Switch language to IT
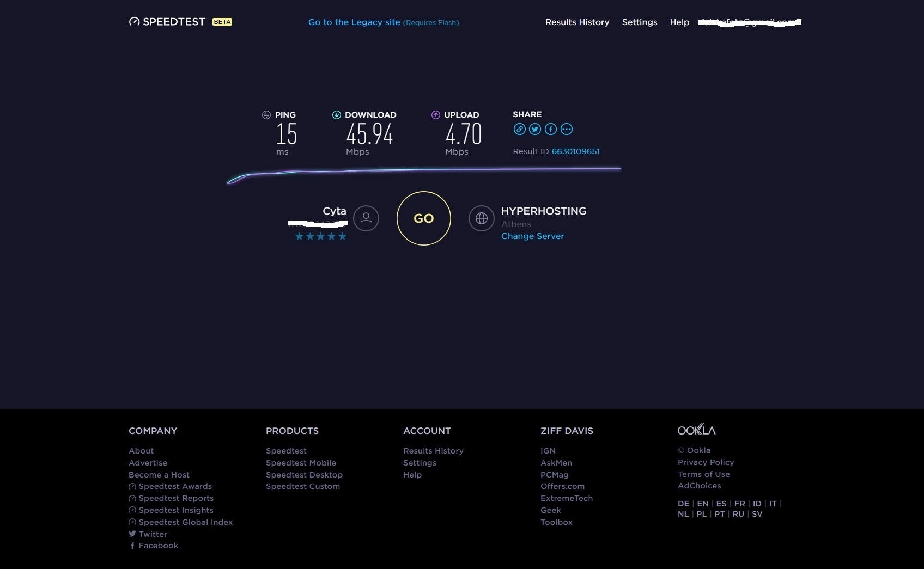924x569 pixels. click(773, 504)
